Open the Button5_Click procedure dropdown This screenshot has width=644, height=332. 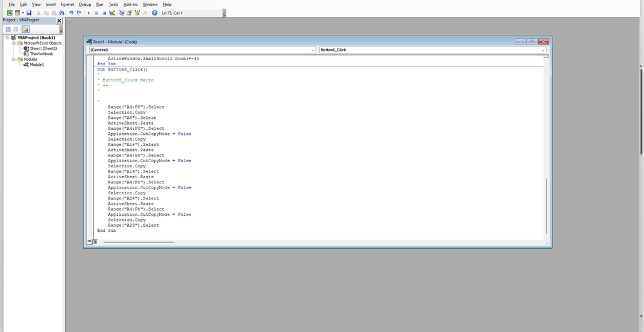[x=433, y=50]
